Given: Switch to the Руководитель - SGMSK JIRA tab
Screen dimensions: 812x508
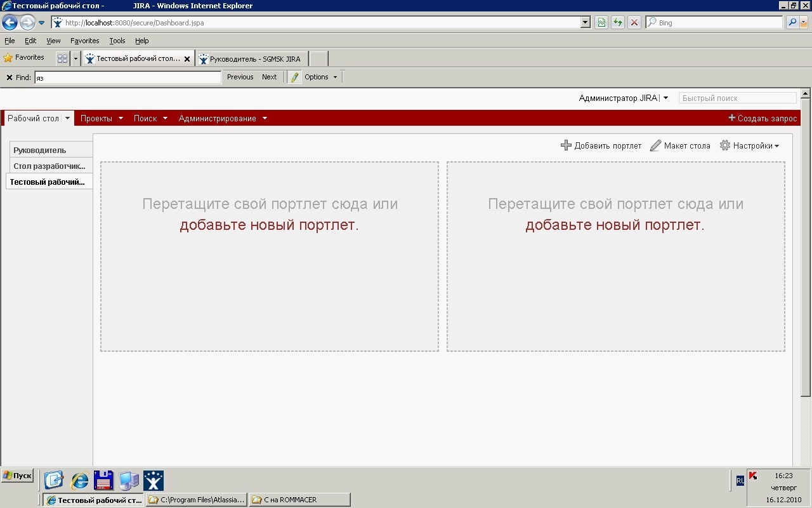Looking at the screenshot, I should pyautogui.click(x=252, y=58).
